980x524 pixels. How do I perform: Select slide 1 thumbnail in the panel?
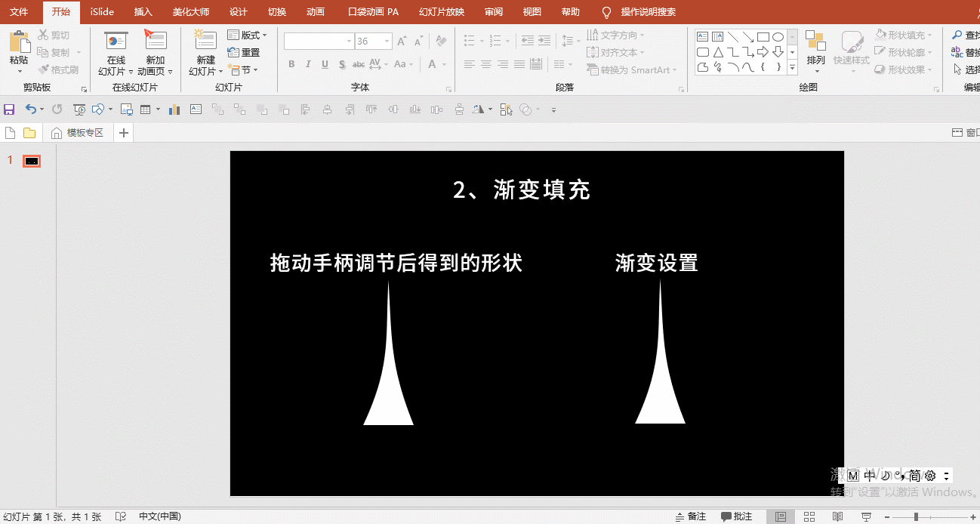click(x=33, y=160)
